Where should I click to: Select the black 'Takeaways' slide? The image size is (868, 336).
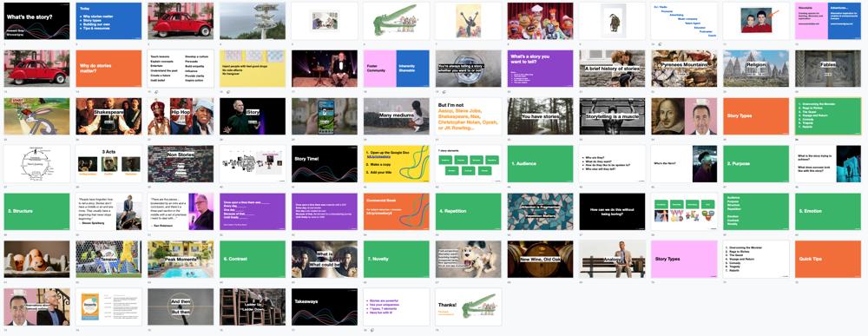point(325,306)
